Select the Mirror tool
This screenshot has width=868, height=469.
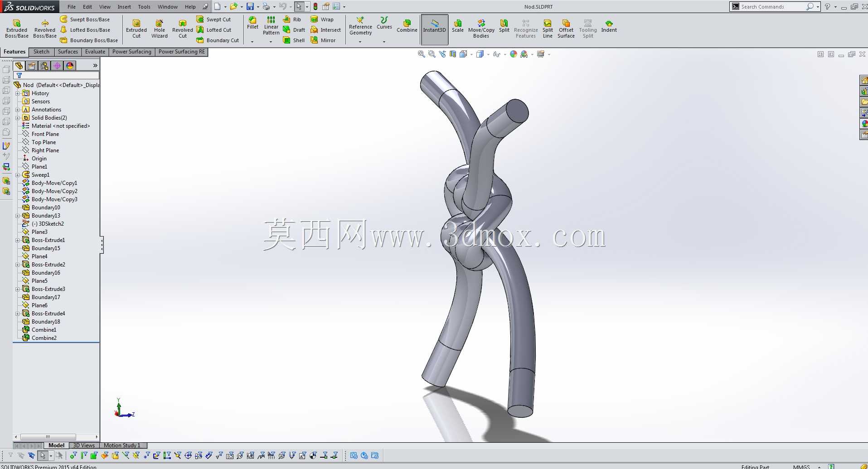(323, 40)
